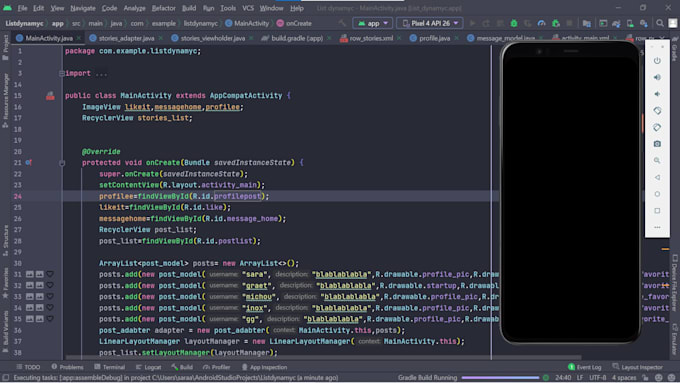
Task: Open the App Inspection tool window
Action: 264,367
